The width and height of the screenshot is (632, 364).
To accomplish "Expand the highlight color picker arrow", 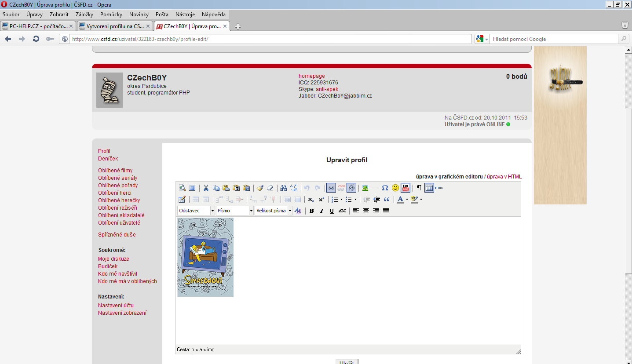I will tap(421, 199).
